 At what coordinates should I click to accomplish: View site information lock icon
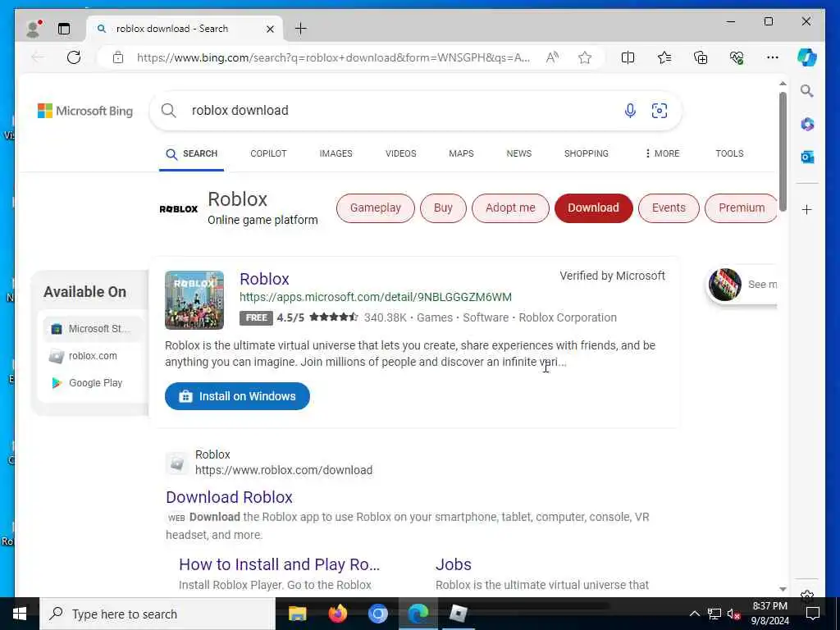point(118,57)
